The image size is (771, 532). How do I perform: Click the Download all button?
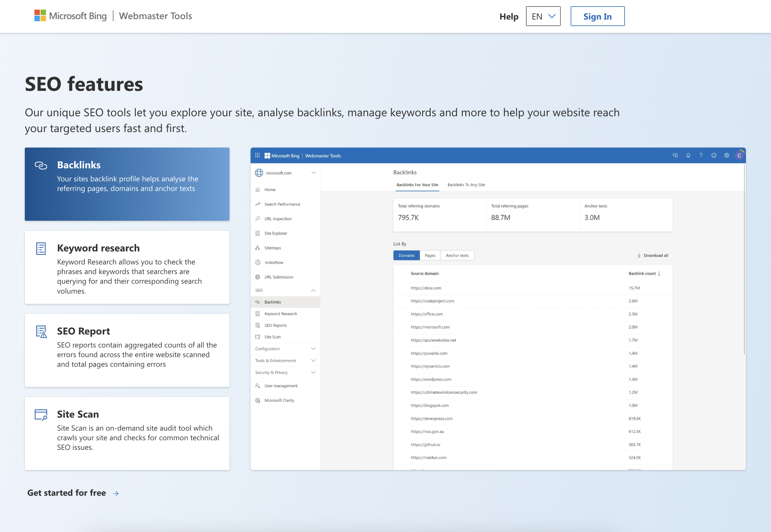pyautogui.click(x=653, y=255)
